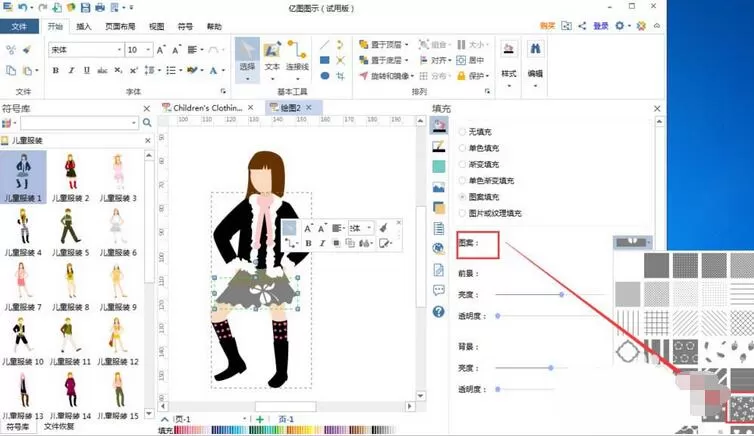Viewport: 754px width, 436px height.
Task: Open the help question mark icon
Action: coord(439,311)
